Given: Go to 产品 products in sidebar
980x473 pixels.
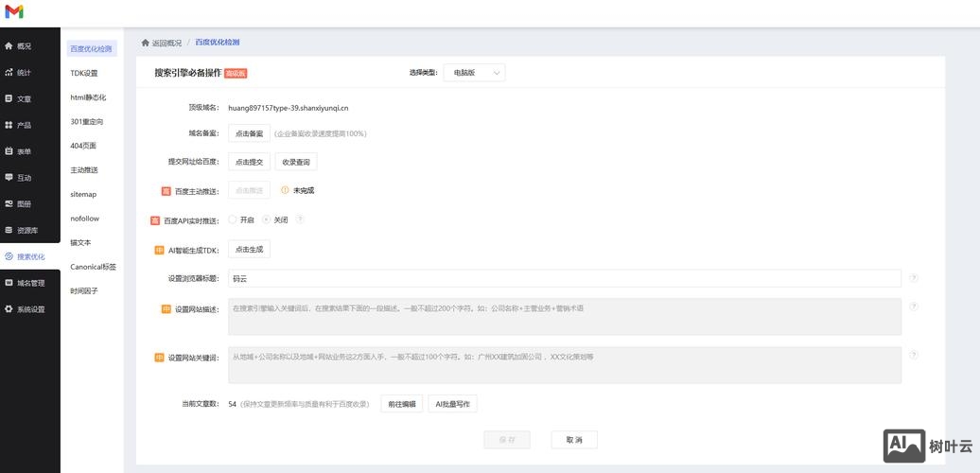Looking at the screenshot, I should [x=24, y=125].
